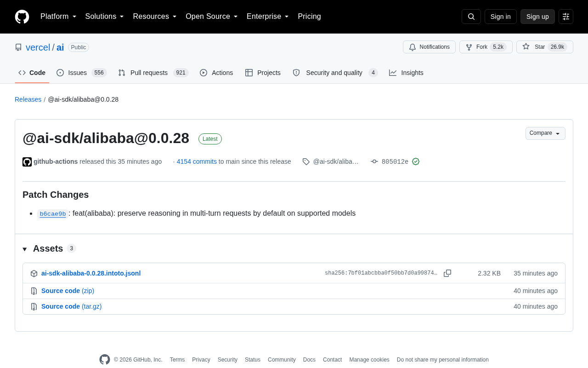Click the zip file icon for Source code (zip)
Image resolution: width=588 pixels, height=368 pixels.
pyautogui.click(x=34, y=291)
